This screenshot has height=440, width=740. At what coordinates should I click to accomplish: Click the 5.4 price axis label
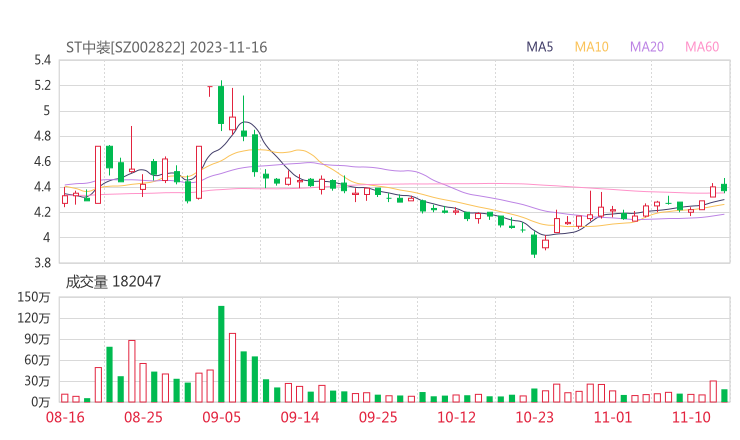(42, 60)
